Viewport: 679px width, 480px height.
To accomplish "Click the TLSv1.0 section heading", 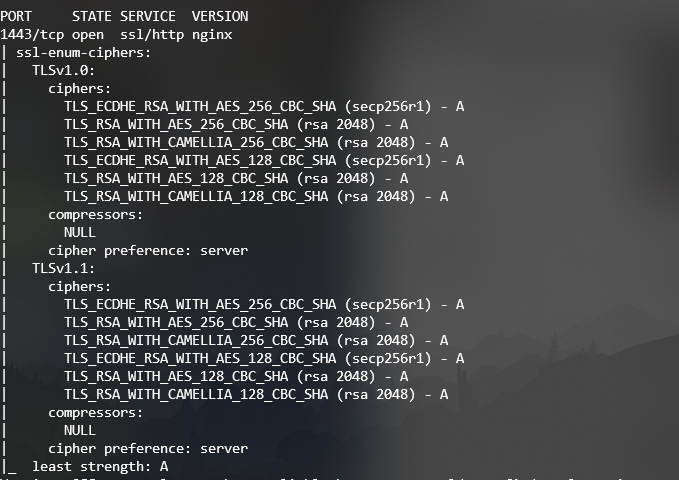I will coord(64,71).
